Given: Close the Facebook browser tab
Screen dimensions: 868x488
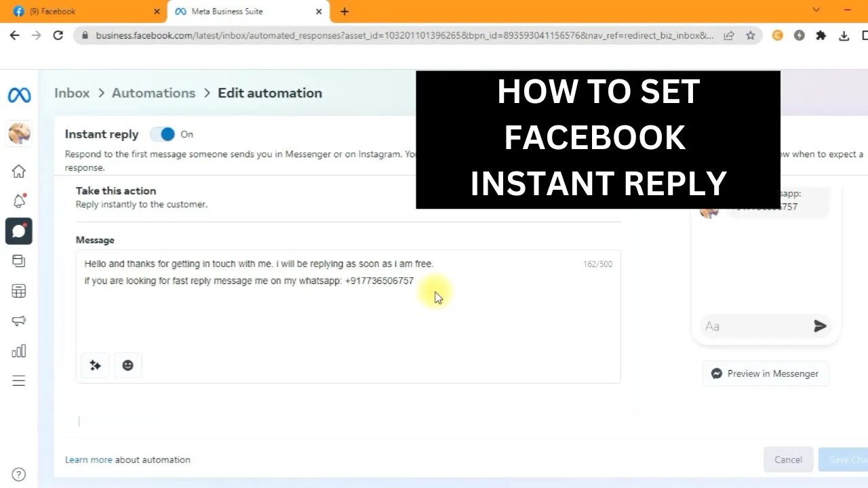Looking at the screenshot, I should [157, 12].
